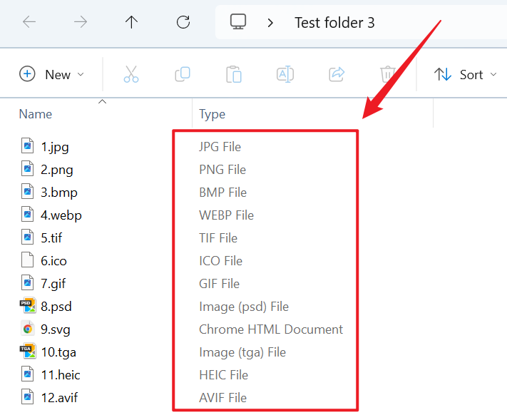Sort by the Type column header

pos(212,114)
